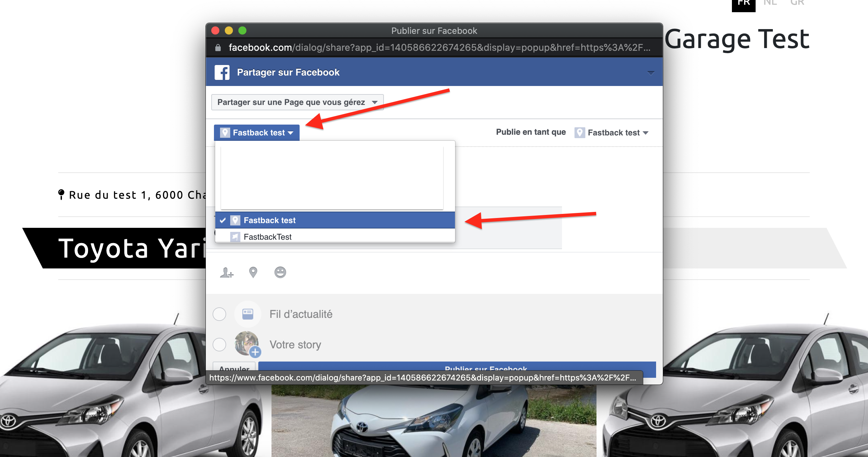Viewport: 868px width, 457px height.
Task: Click the feeling/activity smiley icon
Action: pyautogui.click(x=280, y=273)
